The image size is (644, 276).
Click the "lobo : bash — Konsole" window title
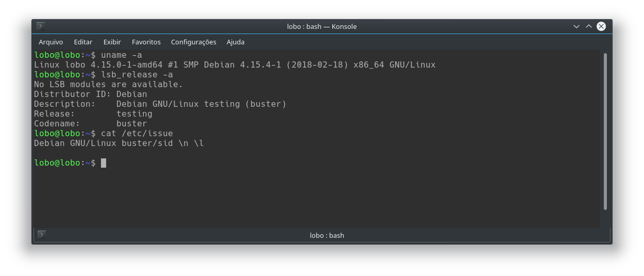tap(321, 26)
